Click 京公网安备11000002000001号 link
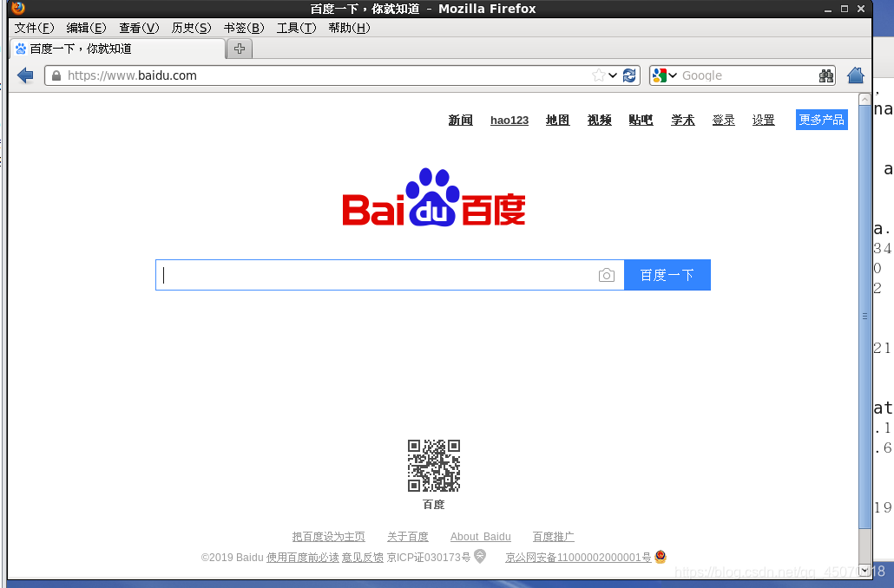Image resolution: width=894 pixels, height=588 pixels. [x=578, y=558]
